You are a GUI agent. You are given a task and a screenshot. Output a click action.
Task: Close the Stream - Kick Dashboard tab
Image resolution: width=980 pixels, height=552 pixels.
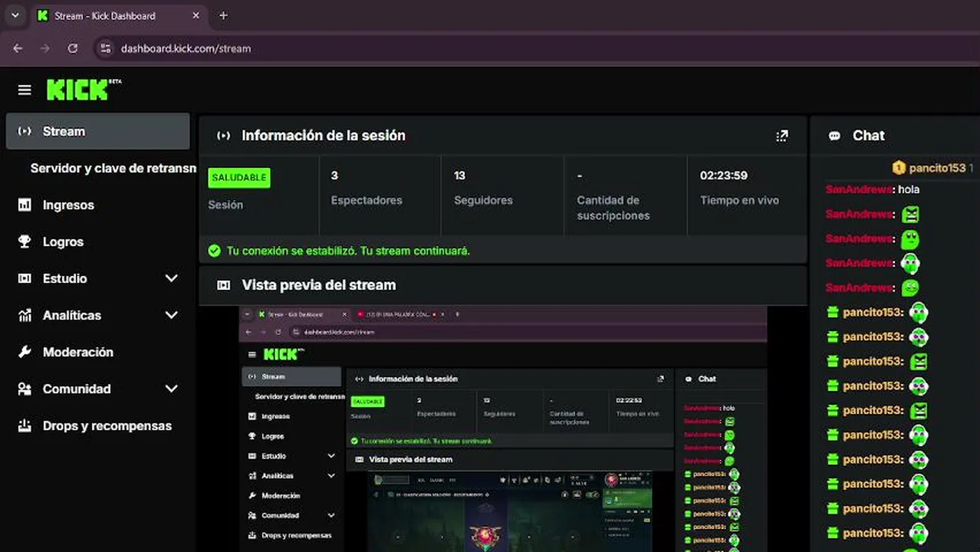coord(196,15)
